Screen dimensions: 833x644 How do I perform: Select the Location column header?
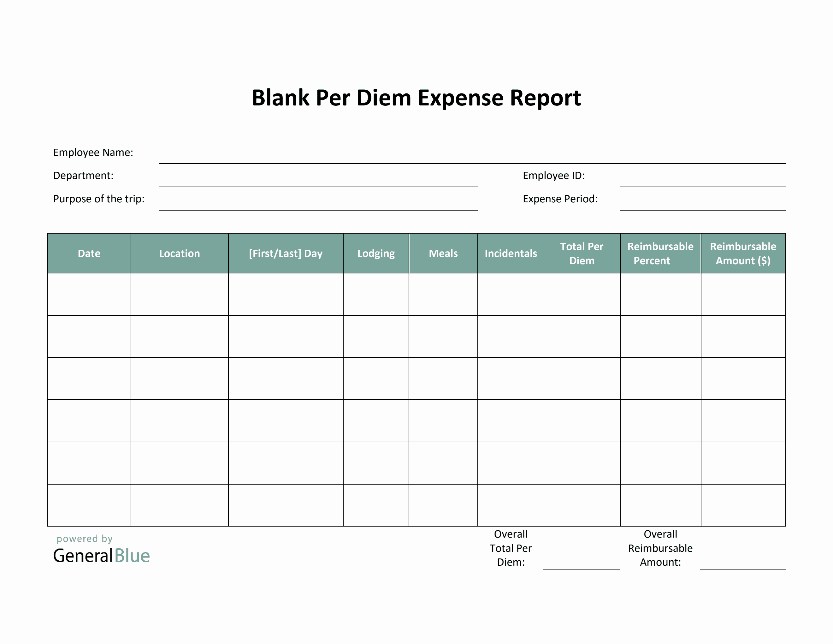click(179, 253)
